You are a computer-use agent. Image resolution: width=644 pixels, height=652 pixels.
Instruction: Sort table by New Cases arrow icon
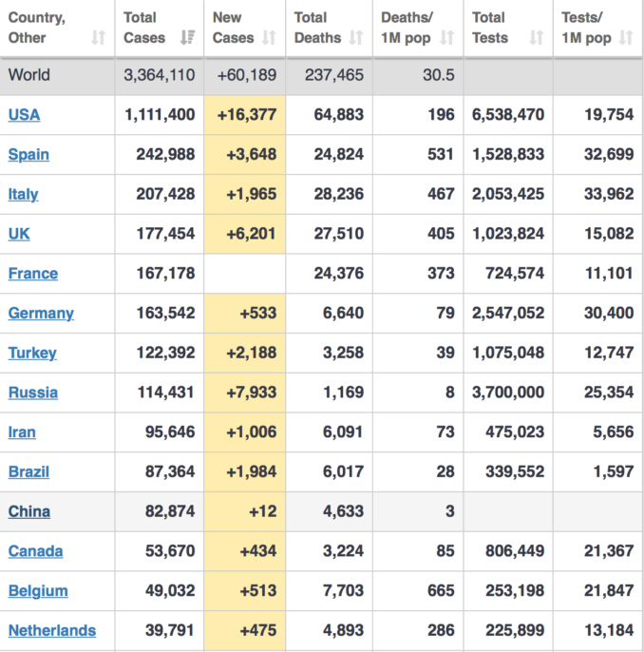click(x=269, y=38)
